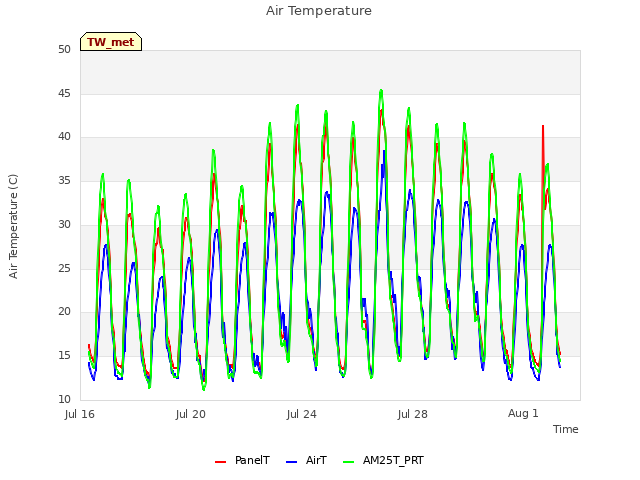Click the TW_met annotation label
The height and width of the screenshot is (480, 640).
(111, 42)
